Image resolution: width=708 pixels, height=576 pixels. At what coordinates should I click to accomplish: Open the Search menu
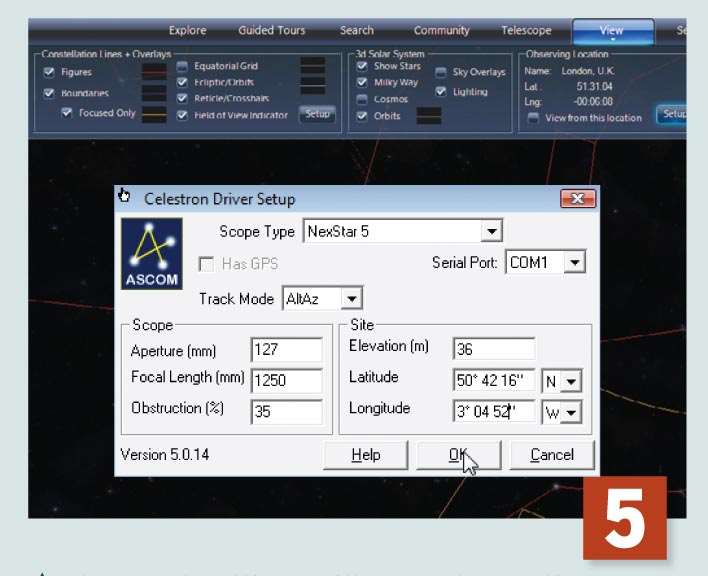(x=357, y=30)
